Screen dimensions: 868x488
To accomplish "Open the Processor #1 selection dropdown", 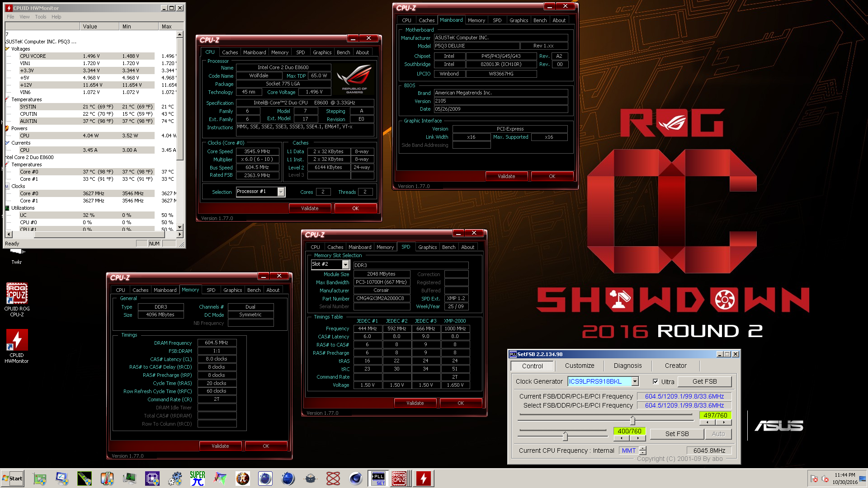I will [281, 192].
